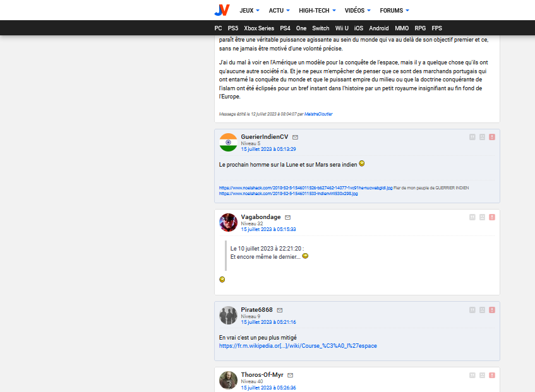Open the iOS section

359,28
